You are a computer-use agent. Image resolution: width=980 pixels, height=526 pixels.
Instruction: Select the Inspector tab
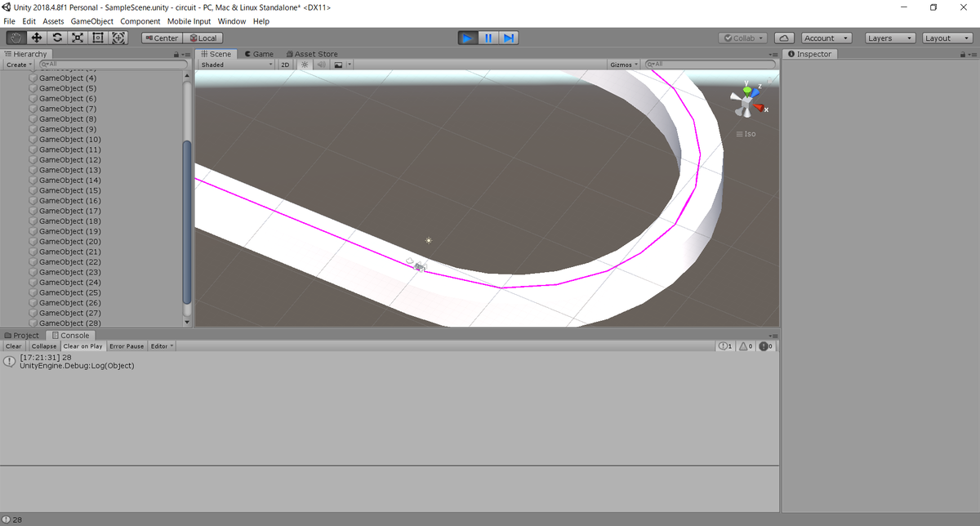[810, 54]
